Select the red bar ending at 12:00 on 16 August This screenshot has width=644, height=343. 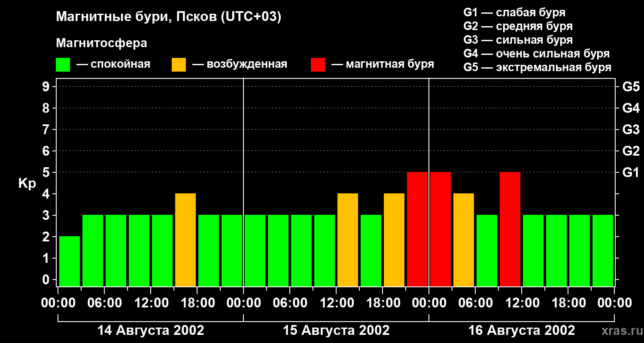point(510,229)
